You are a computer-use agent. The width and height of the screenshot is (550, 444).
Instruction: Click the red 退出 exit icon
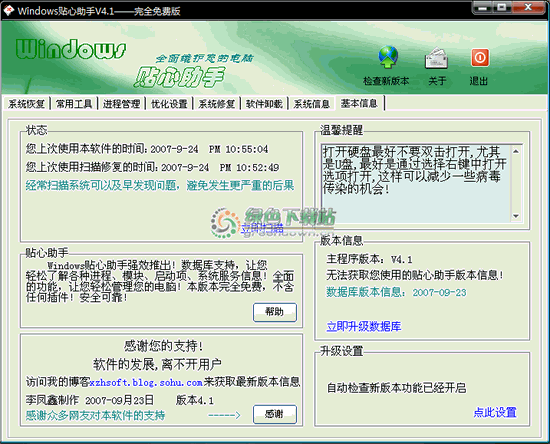(480, 58)
